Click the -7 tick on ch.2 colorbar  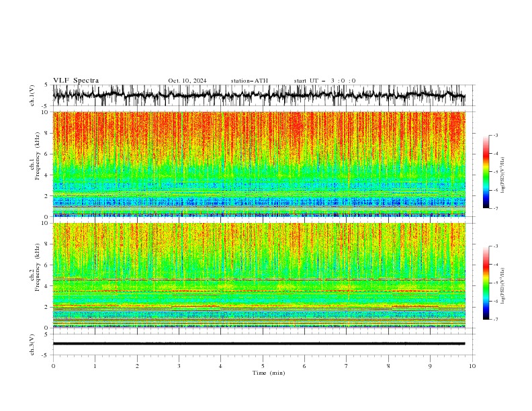click(x=495, y=320)
